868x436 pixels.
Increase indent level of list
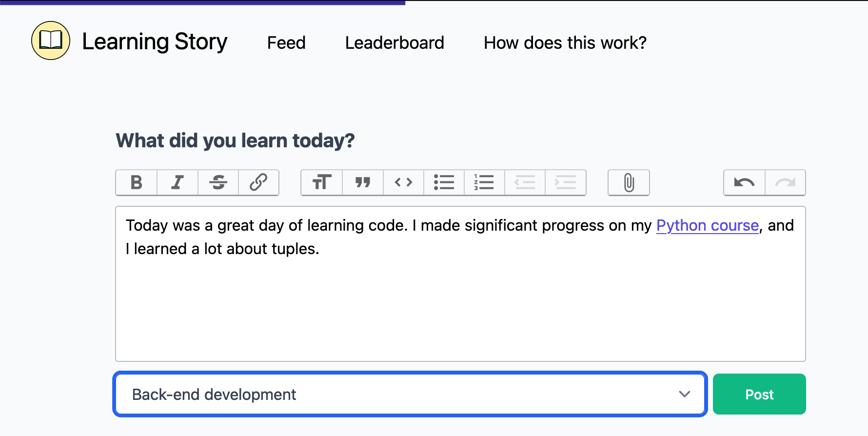pos(565,182)
